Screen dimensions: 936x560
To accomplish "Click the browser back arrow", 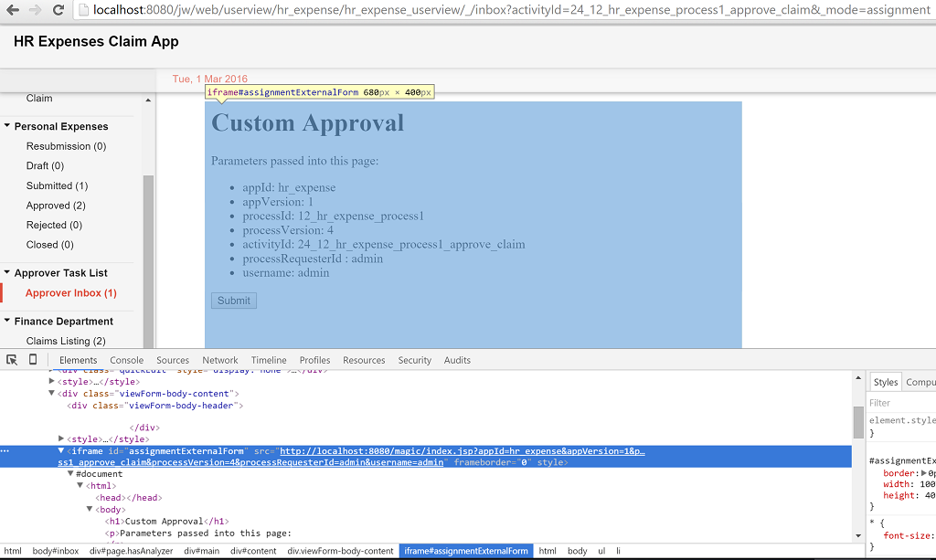I will pos(12,10).
